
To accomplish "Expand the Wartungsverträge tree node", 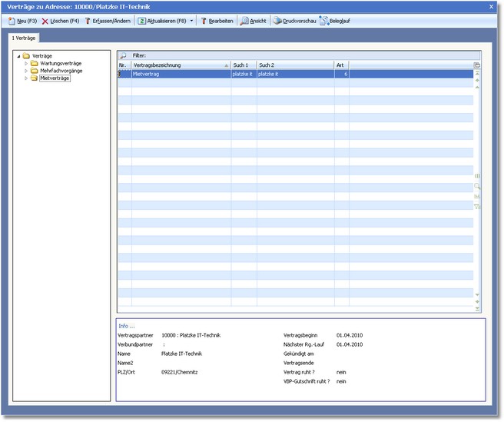I will pos(26,63).
